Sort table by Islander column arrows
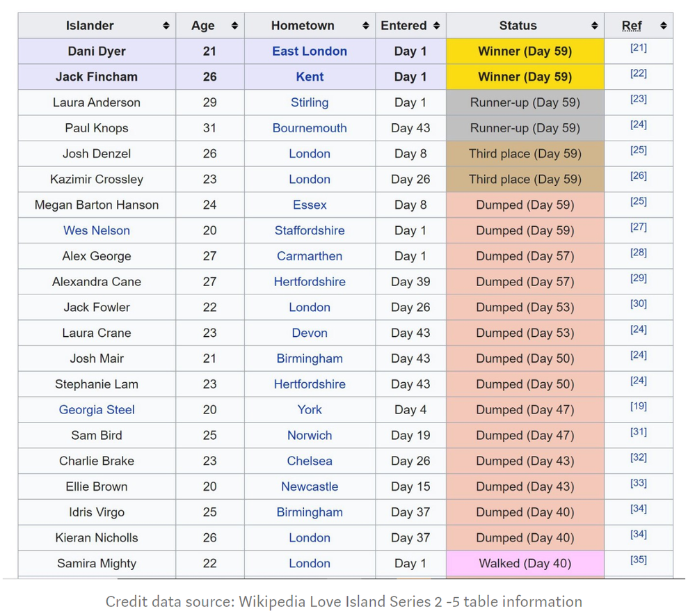This screenshot has height=616, width=695. tap(166, 26)
